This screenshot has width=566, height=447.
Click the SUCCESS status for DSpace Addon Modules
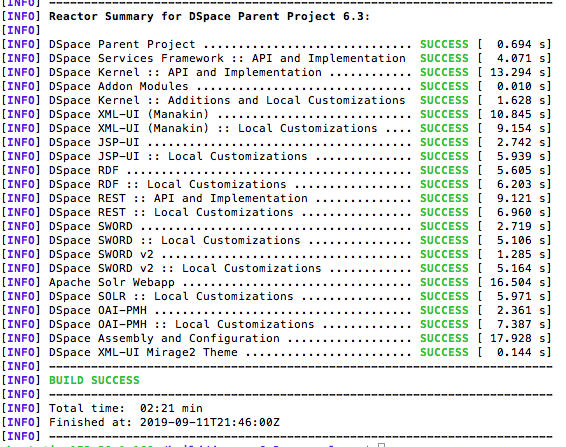[444, 86]
